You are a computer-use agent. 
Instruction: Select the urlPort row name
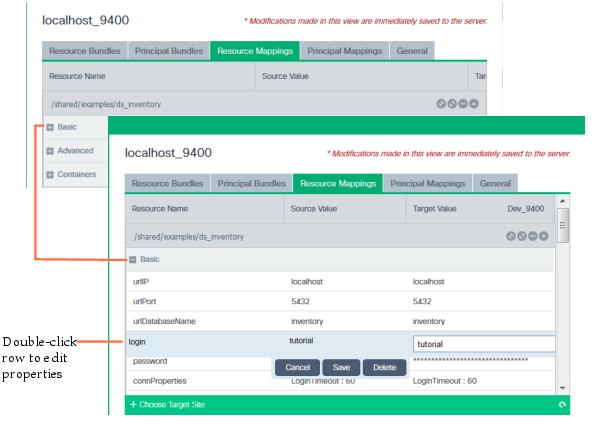coord(145,302)
